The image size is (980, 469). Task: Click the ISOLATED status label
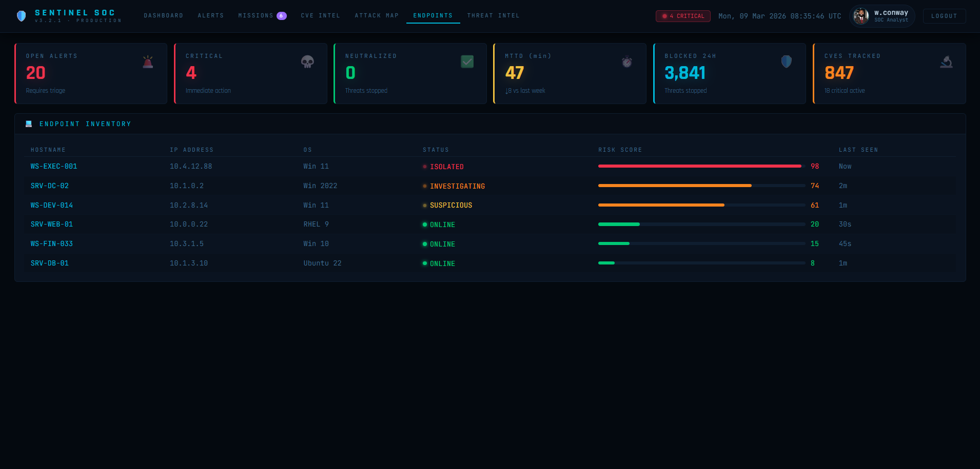[447, 167]
